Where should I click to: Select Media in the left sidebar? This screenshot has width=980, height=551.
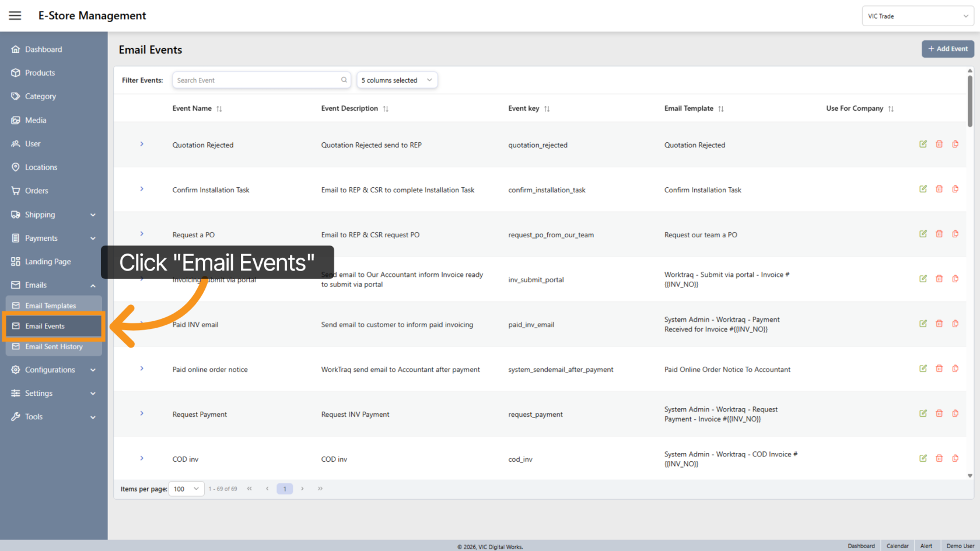point(36,120)
